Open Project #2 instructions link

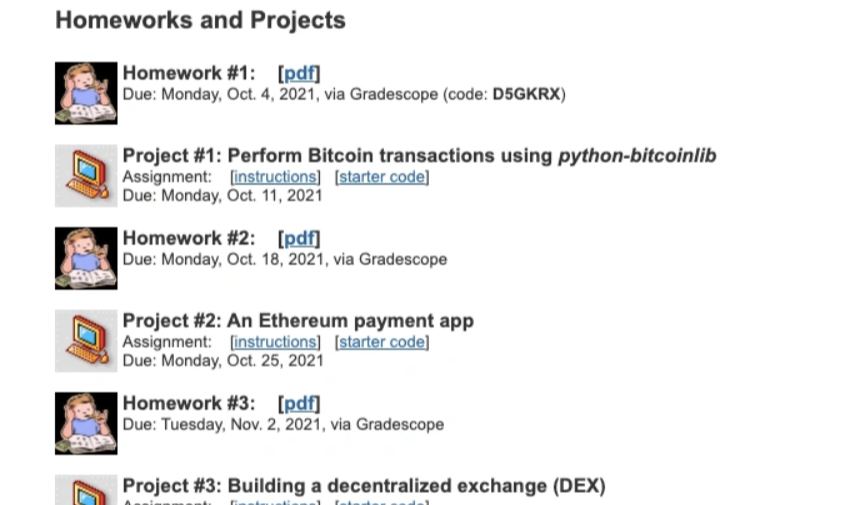(275, 342)
